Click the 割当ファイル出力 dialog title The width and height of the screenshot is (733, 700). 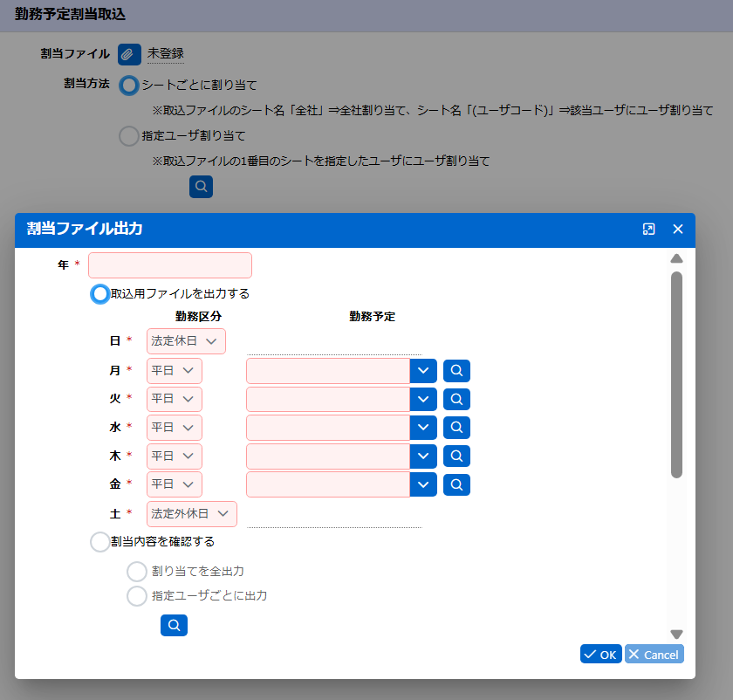click(85, 229)
